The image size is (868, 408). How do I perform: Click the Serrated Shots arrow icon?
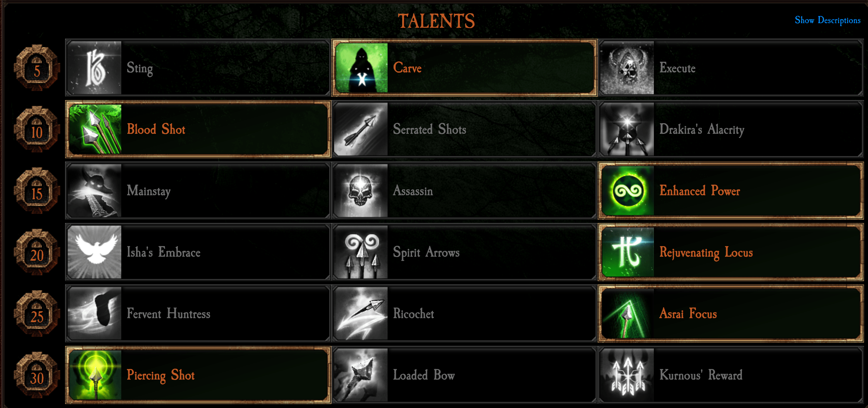(x=361, y=130)
